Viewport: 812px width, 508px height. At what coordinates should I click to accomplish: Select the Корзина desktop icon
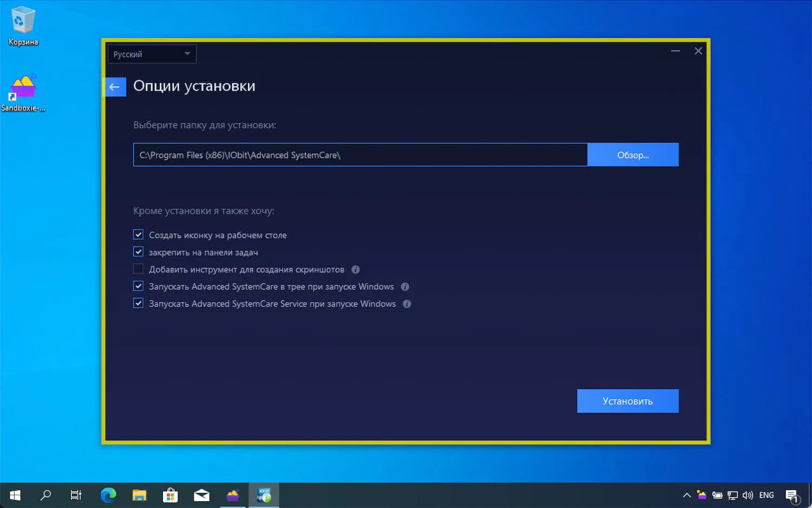[23, 26]
